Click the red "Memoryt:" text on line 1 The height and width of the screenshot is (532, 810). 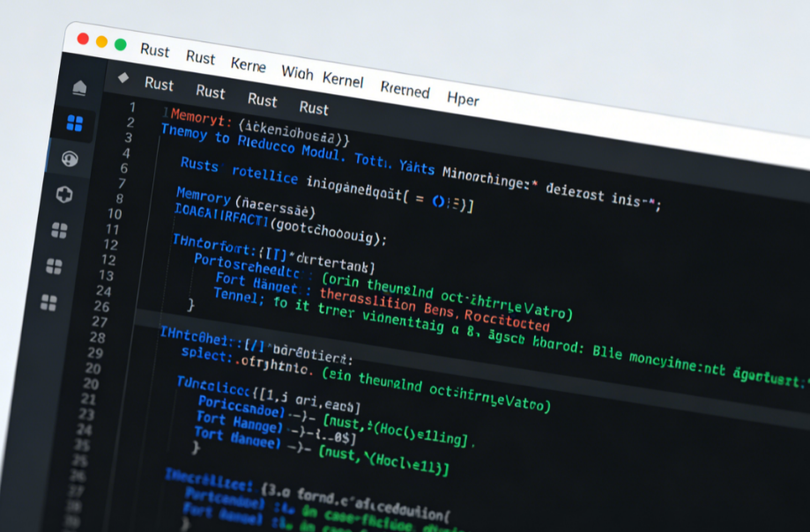coord(201,118)
